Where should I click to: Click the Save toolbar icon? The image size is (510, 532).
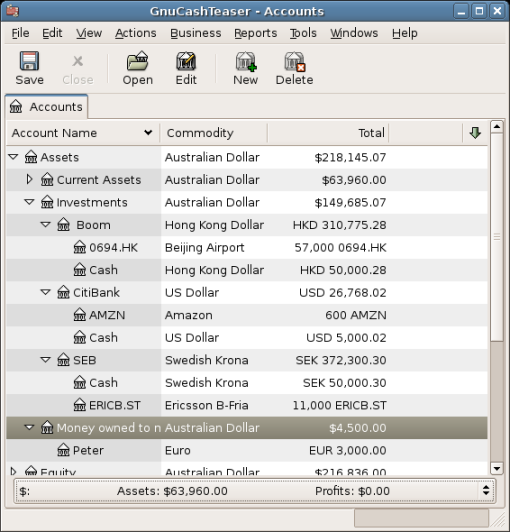pos(29,61)
